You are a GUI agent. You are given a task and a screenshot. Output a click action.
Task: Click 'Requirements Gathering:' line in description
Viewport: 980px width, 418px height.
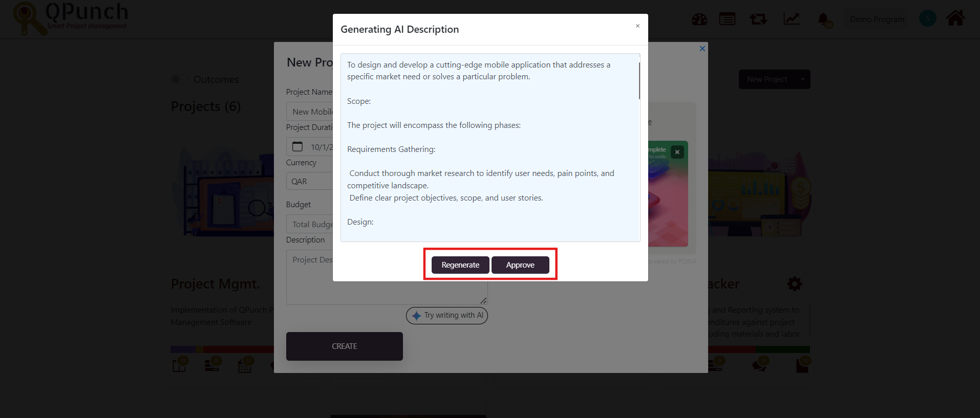click(x=391, y=149)
